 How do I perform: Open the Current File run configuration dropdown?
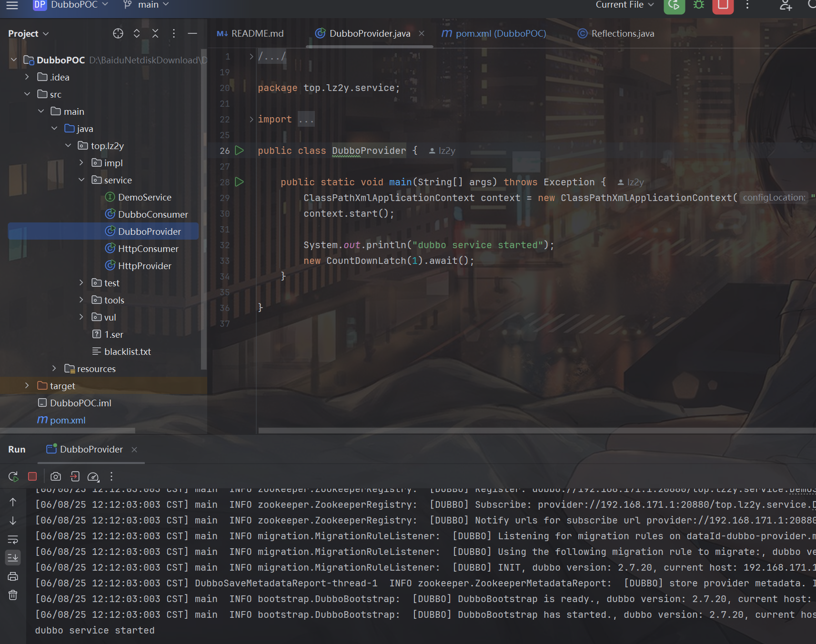625,5
